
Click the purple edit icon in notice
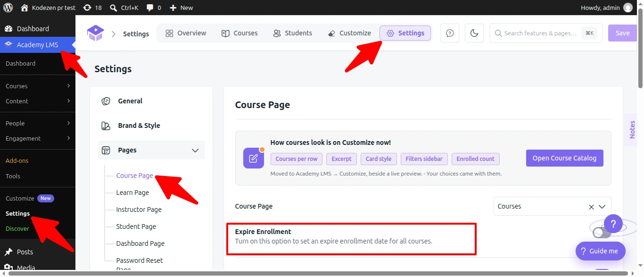(x=254, y=158)
